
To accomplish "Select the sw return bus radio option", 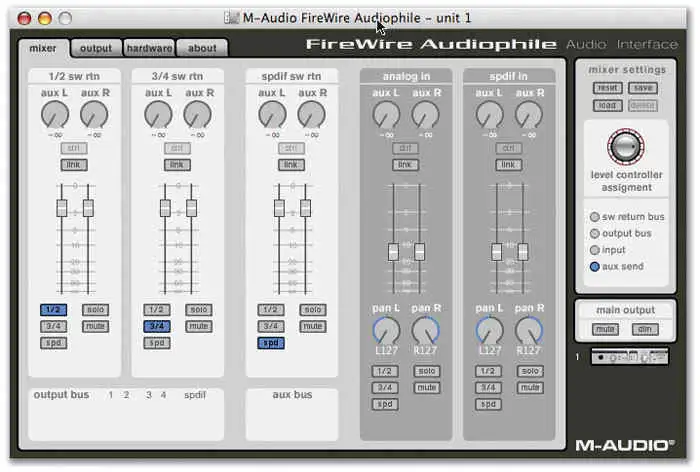I will coord(594,216).
